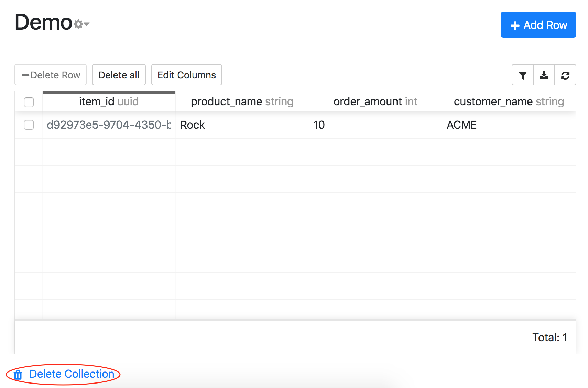The image size is (588, 388).
Task: Click the product_name column header
Action: 242,102
